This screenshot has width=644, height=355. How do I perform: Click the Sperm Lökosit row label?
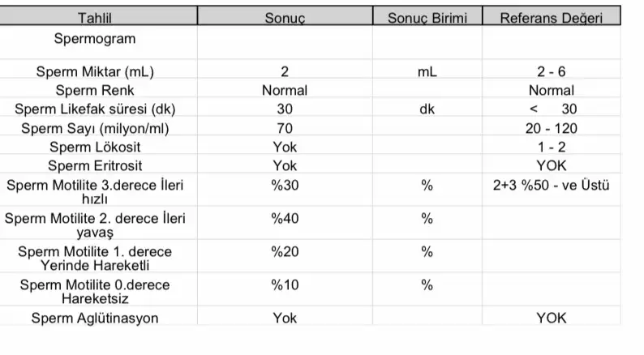point(95,147)
